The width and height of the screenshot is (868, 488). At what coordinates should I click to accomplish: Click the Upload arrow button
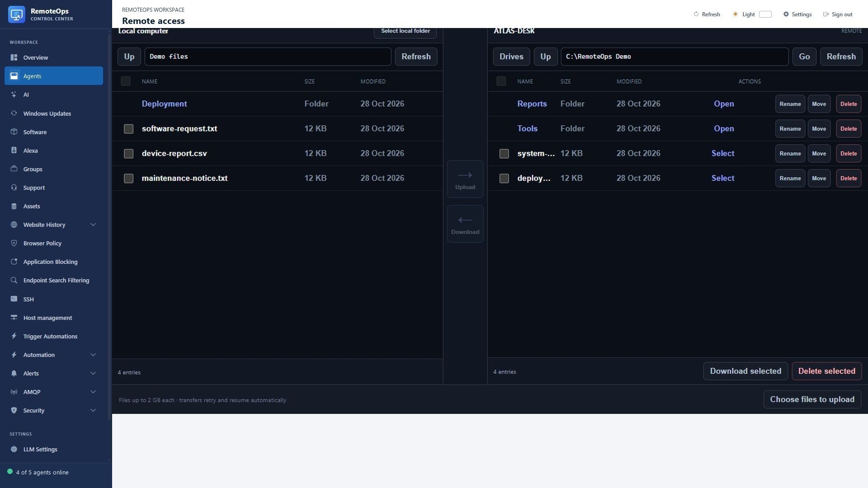(465, 179)
